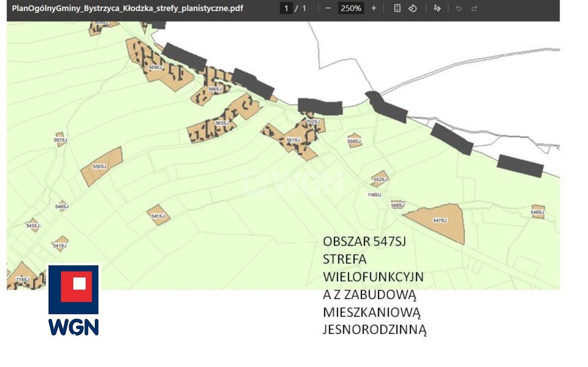This screenshot has height=367, width=588.
Task: Redo the last undone action
Action: [x=474, y=8]
